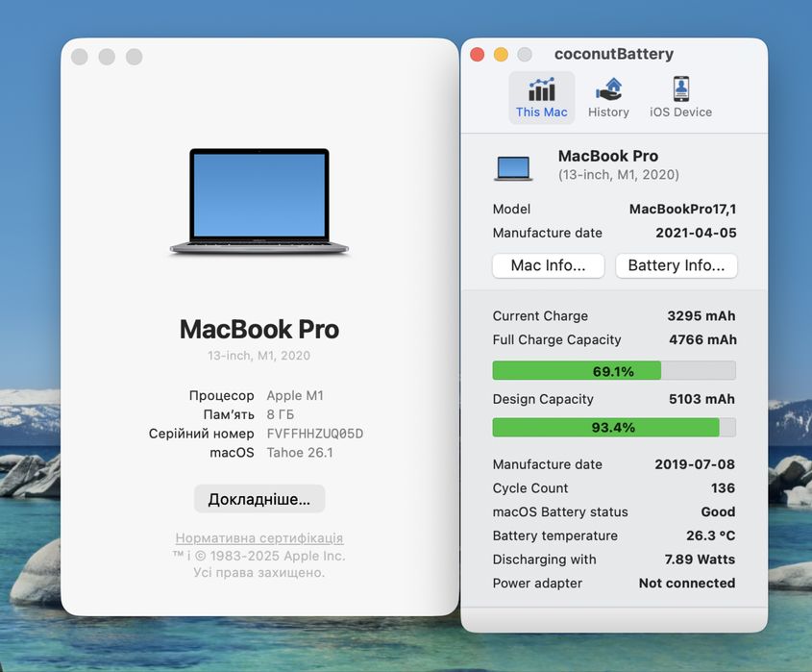Open Battery Info... details

tap(676, 265)
